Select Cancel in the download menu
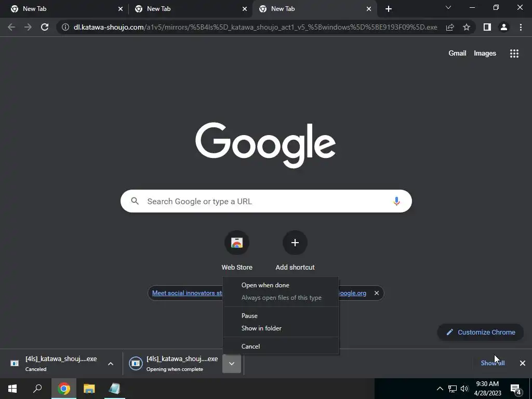Image resolution: width=532 pixels, height=399 pixels. pos(251,347)
